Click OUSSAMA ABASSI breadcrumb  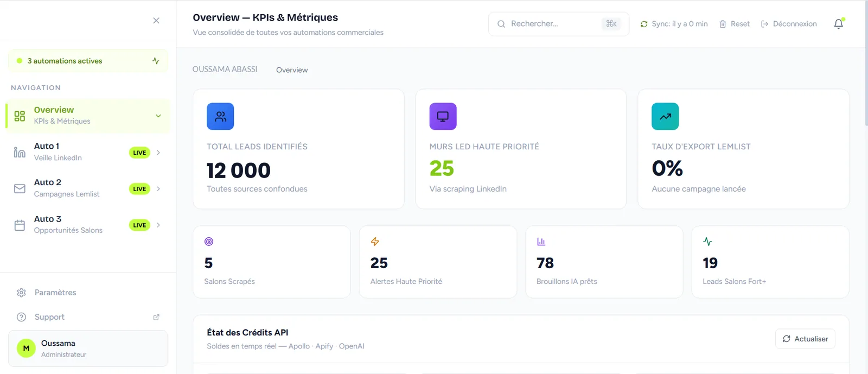pos(225,69)
